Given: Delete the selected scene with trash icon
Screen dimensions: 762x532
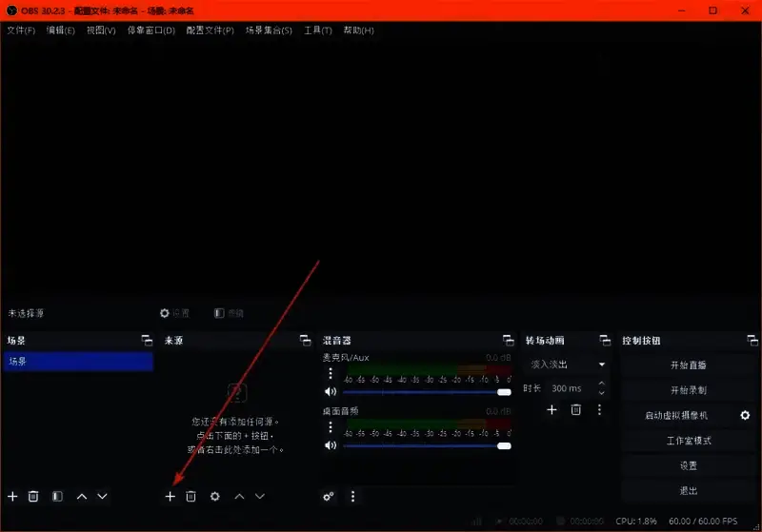Looking at the screenshot, I should pos(33,496).
